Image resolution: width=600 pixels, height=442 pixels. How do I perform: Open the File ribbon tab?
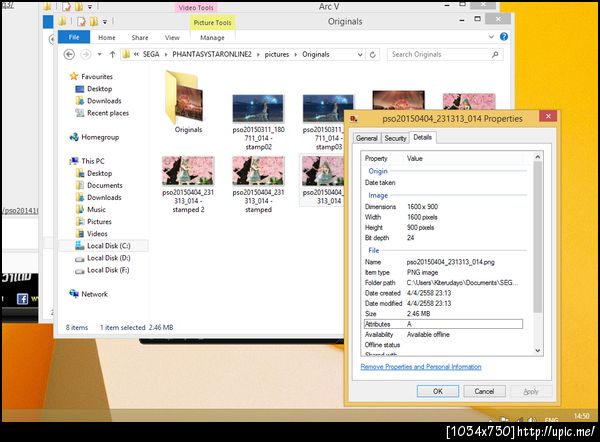[74, 37]
